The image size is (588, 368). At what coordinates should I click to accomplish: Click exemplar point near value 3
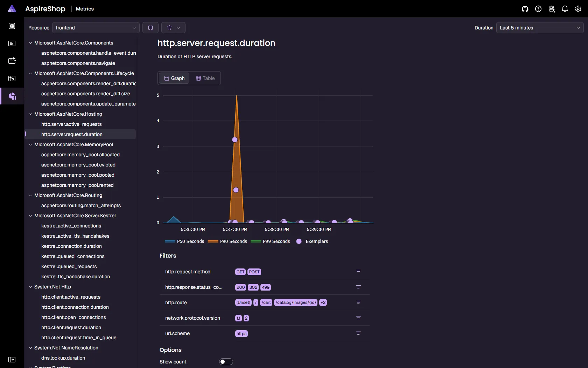[x=235, y=140]
